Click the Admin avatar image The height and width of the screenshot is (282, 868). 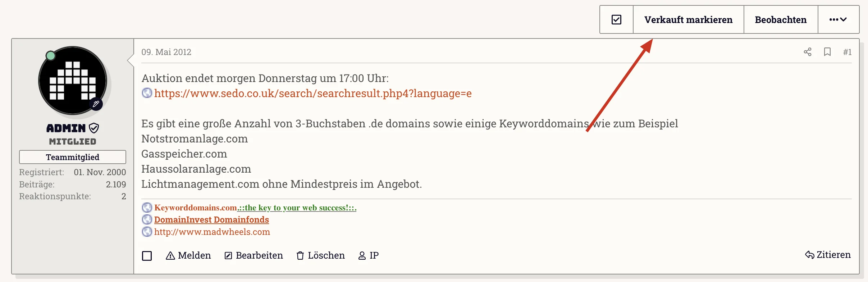point(73,81)
